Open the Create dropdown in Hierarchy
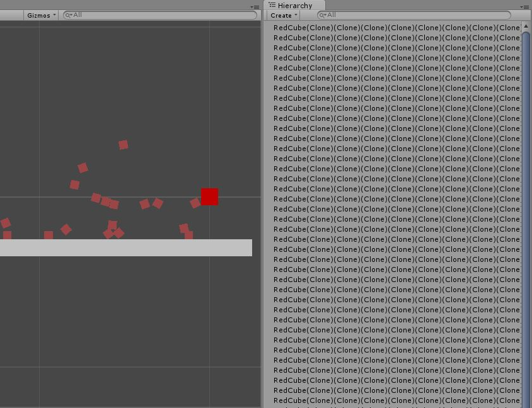This screenshot has width=532, height=408. [283, 15]
